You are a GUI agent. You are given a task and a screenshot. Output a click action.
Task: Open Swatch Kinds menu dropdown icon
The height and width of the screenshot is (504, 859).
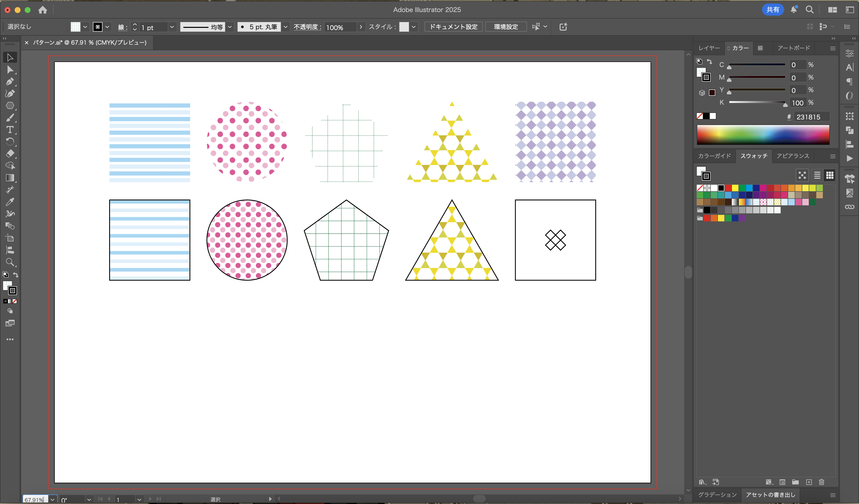pos(769,482)
